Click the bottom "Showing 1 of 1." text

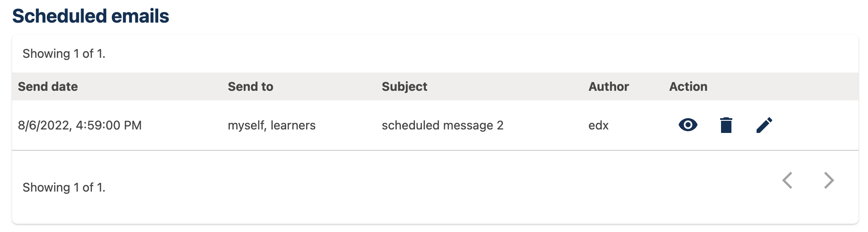(x=64, y=187)
